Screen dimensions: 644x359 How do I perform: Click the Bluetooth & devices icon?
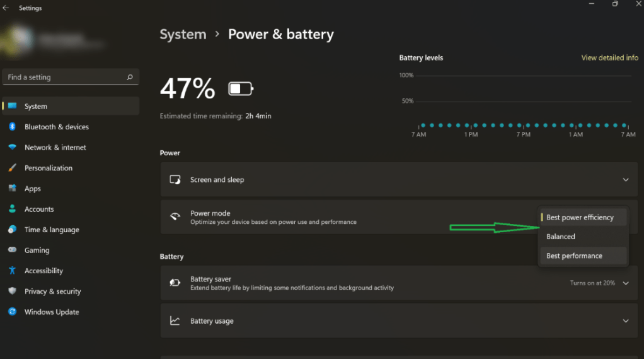12,127
